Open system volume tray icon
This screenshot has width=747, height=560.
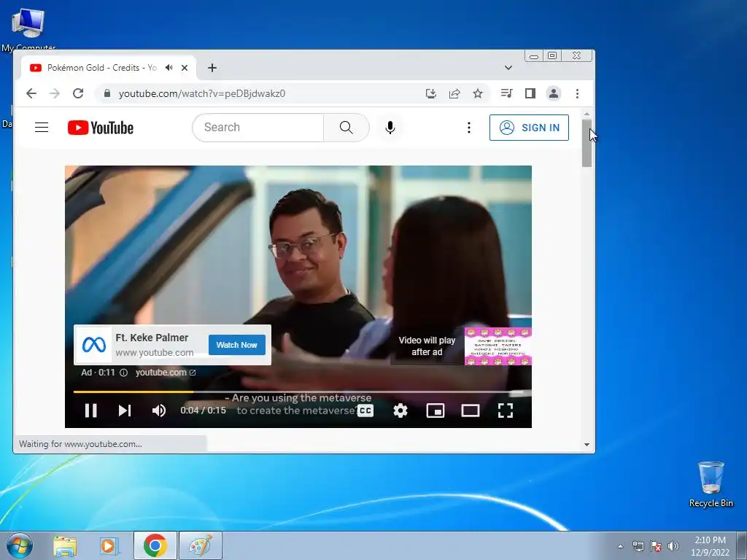[673, 546]
